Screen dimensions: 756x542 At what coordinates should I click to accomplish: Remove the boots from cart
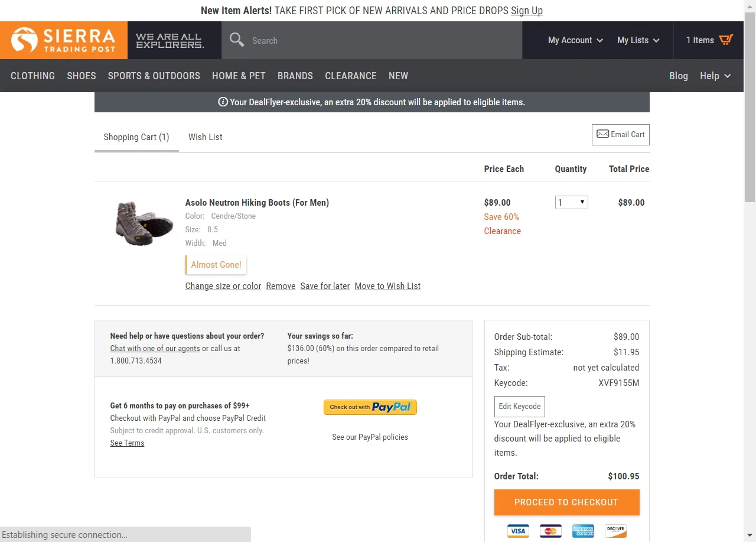pyautogui.click(x=281, y=286)
